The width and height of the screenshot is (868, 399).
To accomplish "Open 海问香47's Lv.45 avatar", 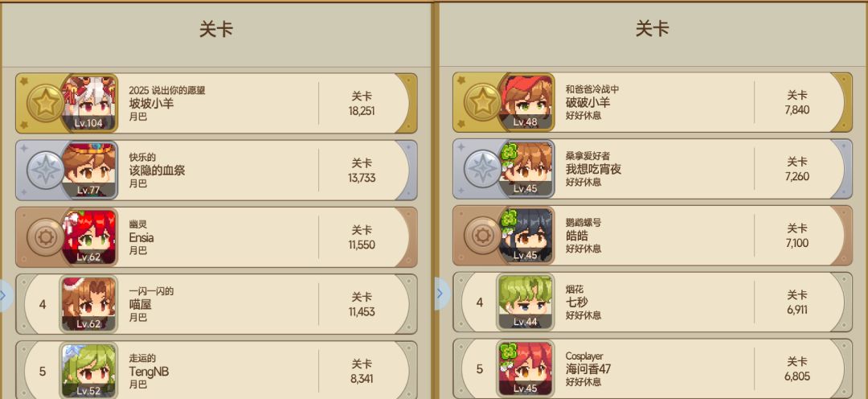I will [526, 368].
